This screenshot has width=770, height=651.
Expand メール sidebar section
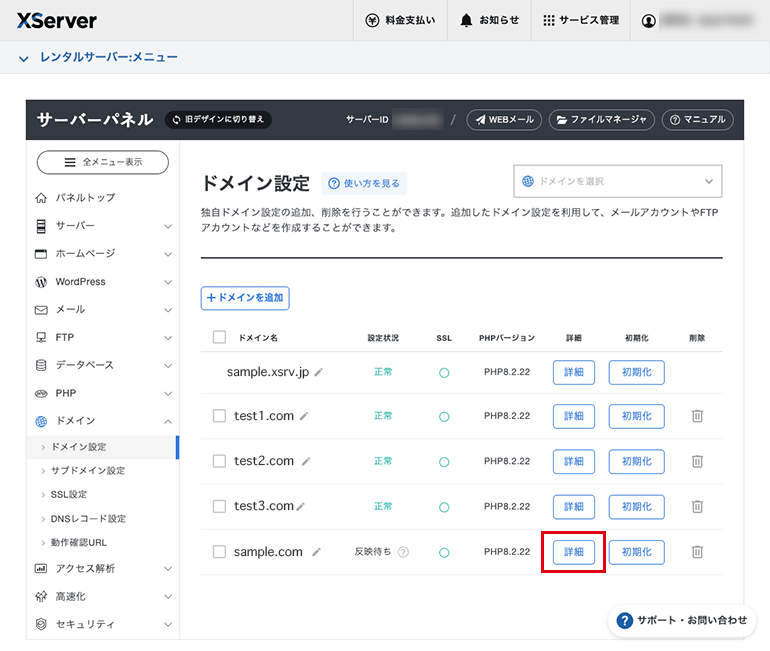(103, 310)
